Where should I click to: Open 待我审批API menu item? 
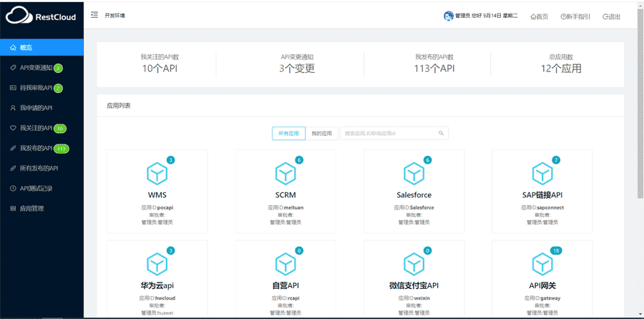(x=42, y=88)
